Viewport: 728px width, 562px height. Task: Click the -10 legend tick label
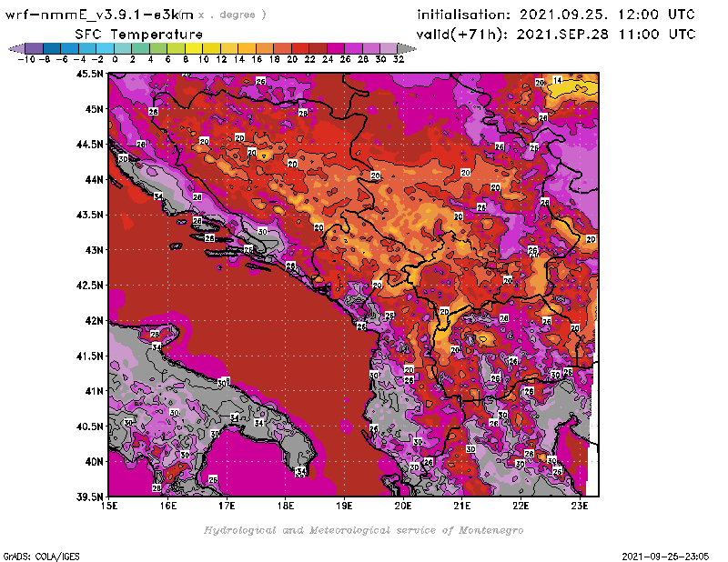(x=26, y=59)
